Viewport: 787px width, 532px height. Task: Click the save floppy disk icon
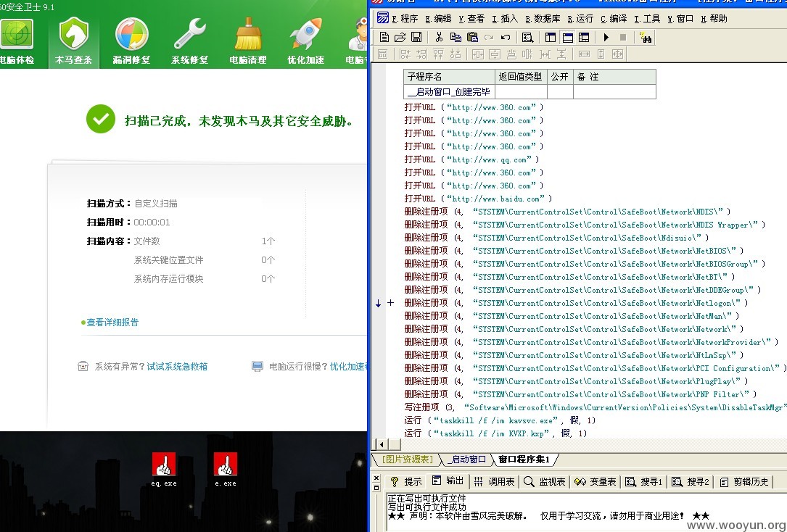(416, 37)
